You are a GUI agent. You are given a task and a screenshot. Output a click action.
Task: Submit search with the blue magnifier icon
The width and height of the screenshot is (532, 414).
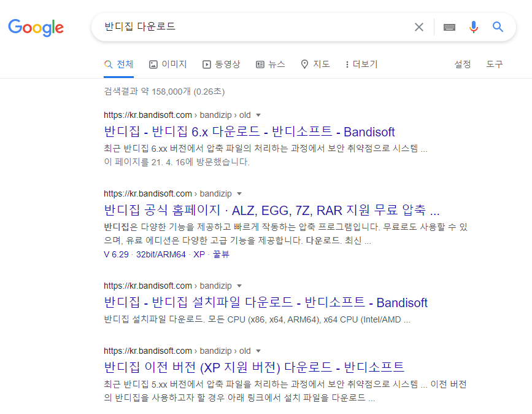click(x=498, y=26)
